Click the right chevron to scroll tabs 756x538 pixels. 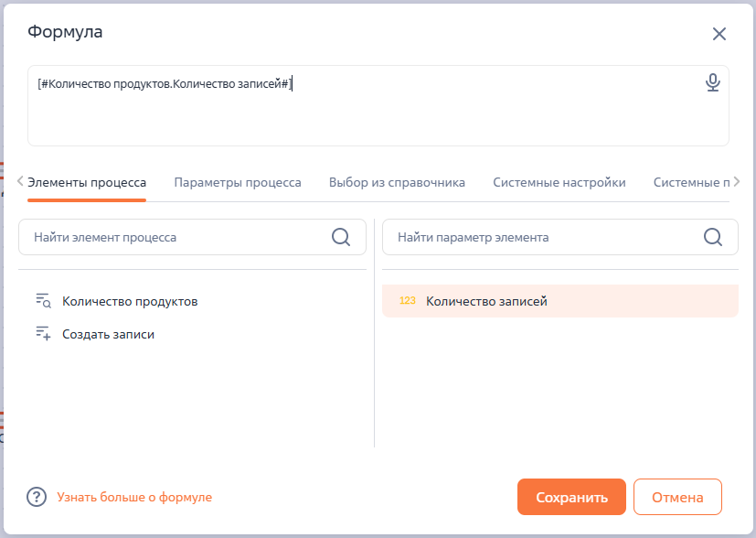(x=746, y=181)
